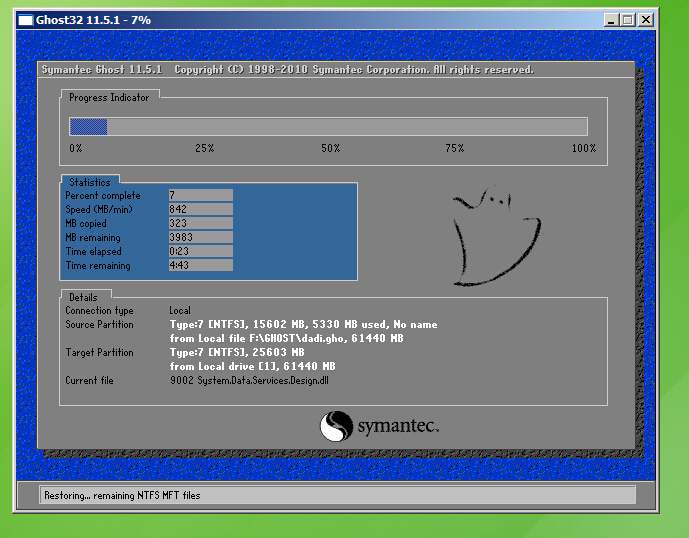This screenshot has width=689, height=538.
Task: Close the Ghost32 window
Action: pyautogui.click(x=645, y=20)
